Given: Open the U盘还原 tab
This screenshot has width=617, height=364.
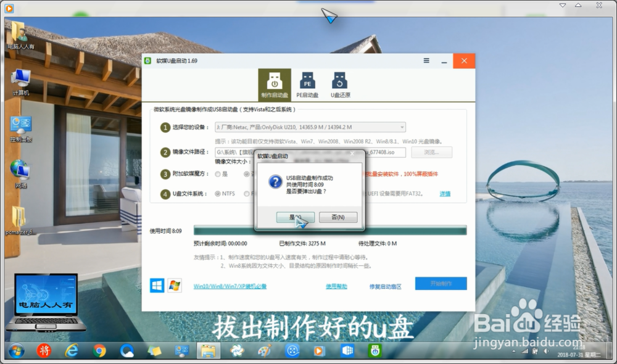Looking at the screenshot, I should pos(340,85).
